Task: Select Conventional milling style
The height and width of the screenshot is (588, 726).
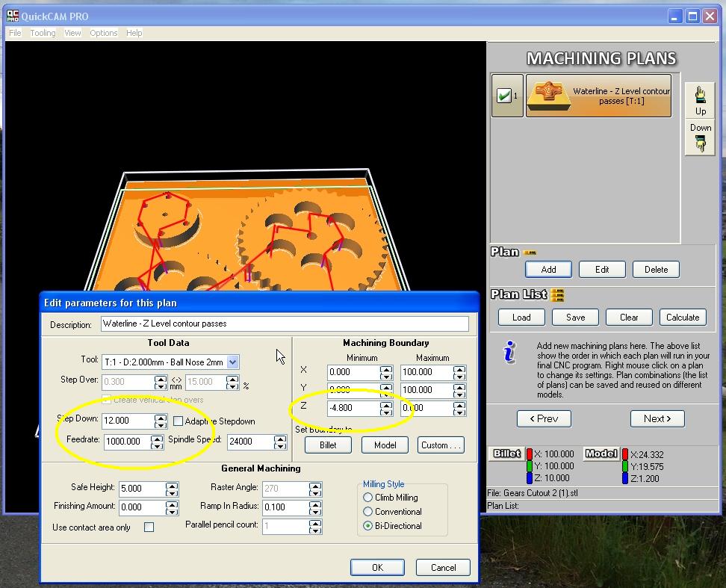Action: (x=367, y=512)
